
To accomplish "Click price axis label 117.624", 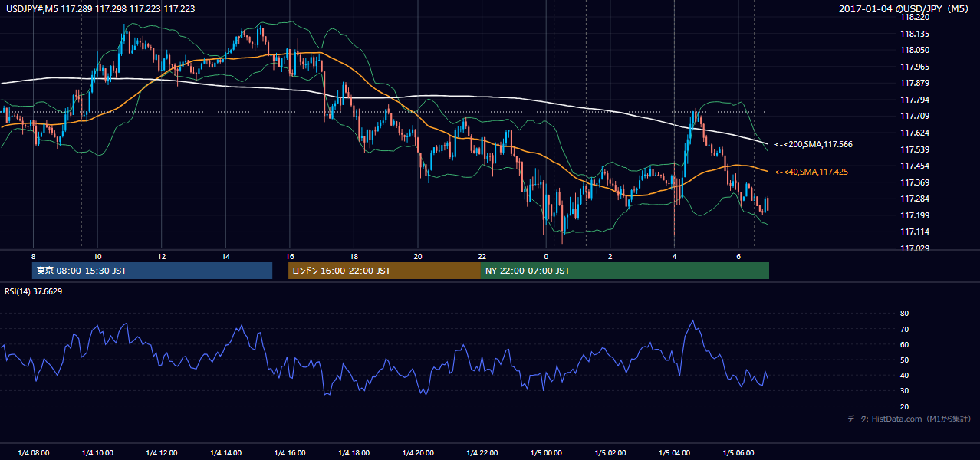I will 915,133.
